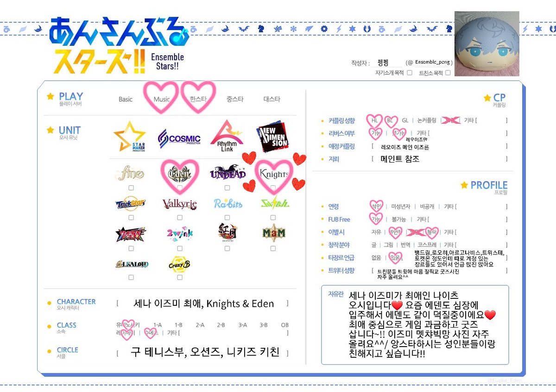Click the Star Maker Production logo
The width and height of the screenshot is (556, 392).
[x=129, y=136]
